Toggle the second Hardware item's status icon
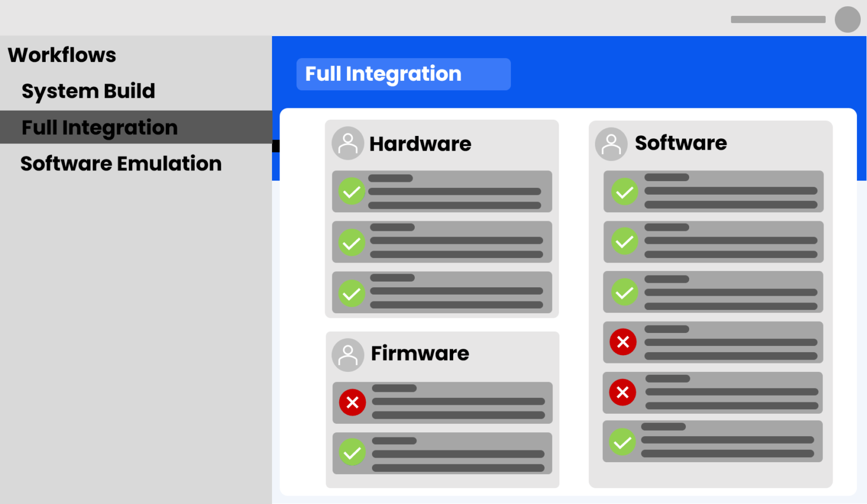Viewport: 867px width, 504px height. point(352,243)
